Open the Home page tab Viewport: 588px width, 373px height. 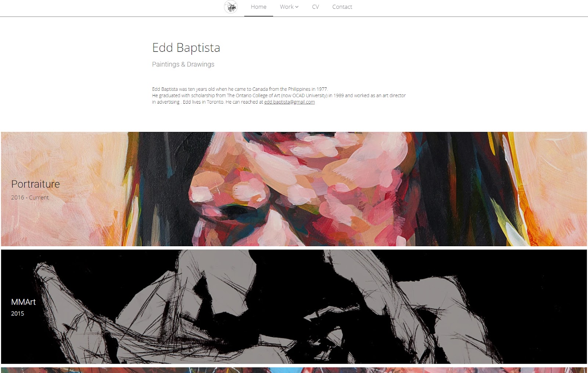[258, 7]
